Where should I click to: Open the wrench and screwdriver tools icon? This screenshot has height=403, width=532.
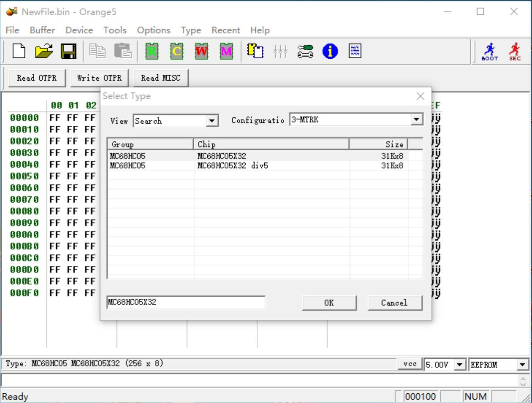coord(305,52)
